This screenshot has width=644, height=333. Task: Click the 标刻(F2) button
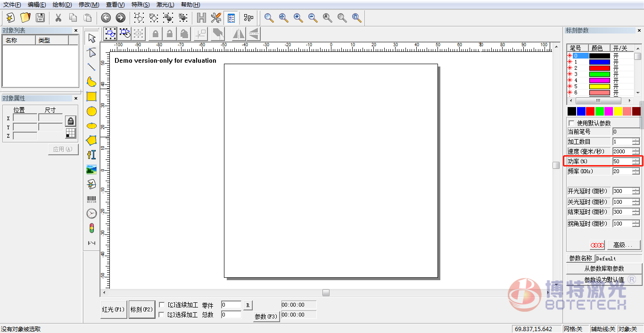(x=142, y=309)
